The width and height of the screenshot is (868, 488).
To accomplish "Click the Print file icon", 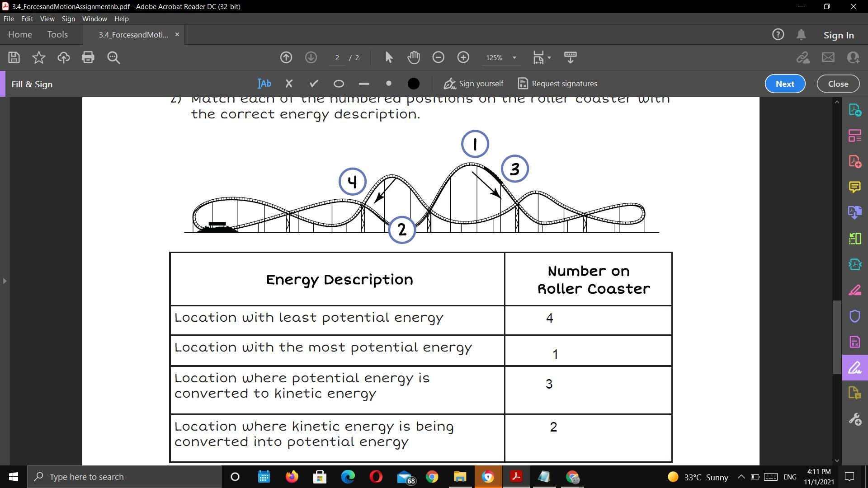I will tap(88, 57).
